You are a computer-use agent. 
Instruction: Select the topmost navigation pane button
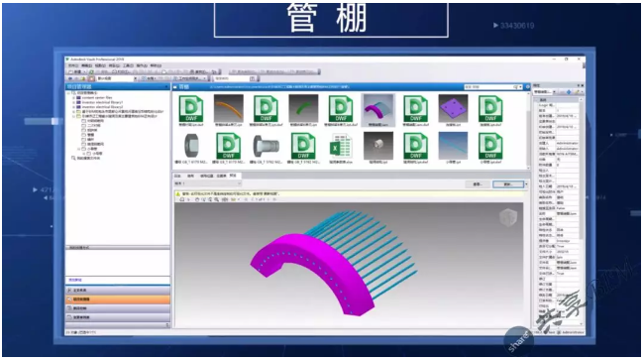[x=118, y=291]
